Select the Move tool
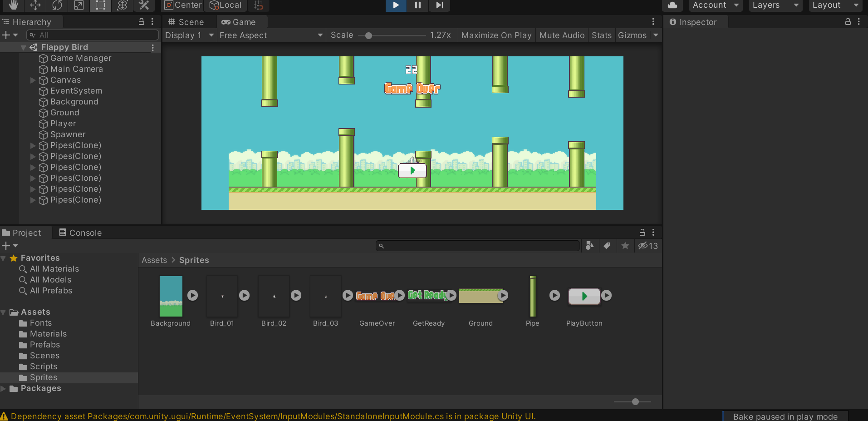 [x=35, y=5]
